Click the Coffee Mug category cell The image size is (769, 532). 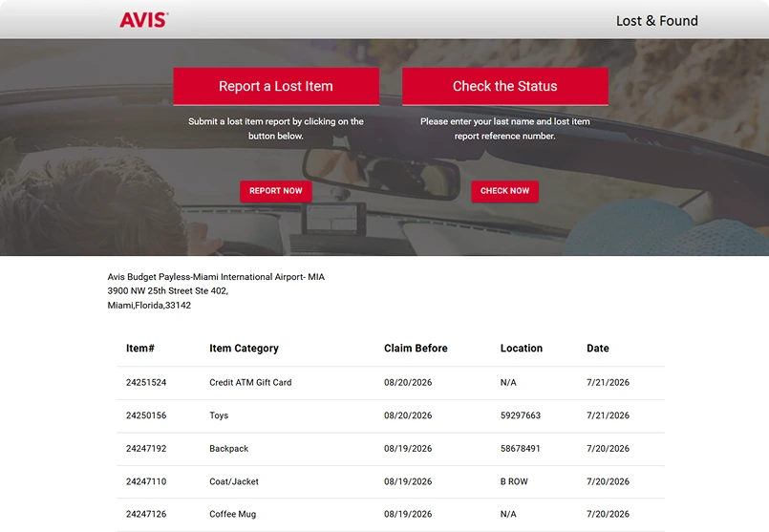(x=232, y=515)
